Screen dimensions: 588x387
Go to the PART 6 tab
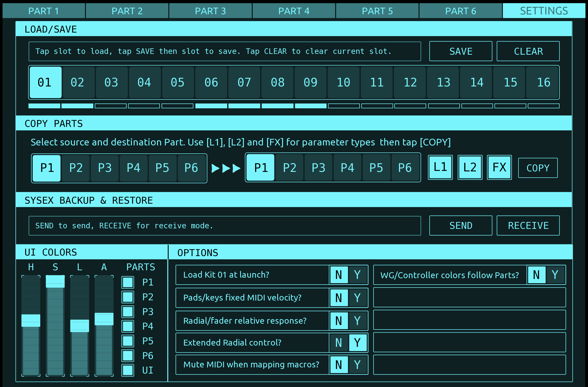point(460,11)
